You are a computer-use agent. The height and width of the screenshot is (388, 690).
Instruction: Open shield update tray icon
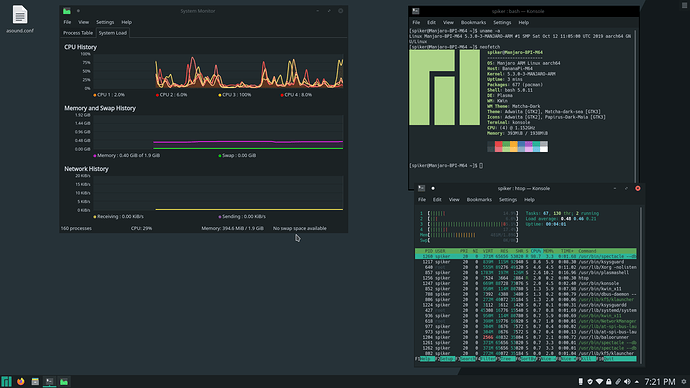click(590, 381)
